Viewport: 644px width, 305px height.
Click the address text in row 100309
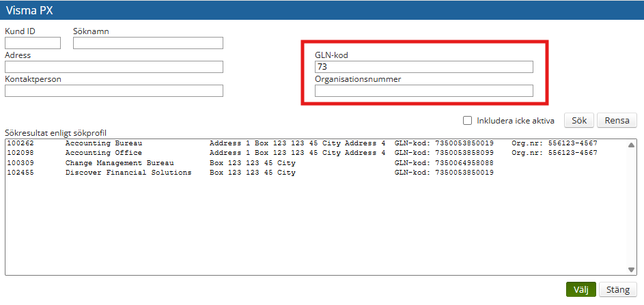point(252,163)
